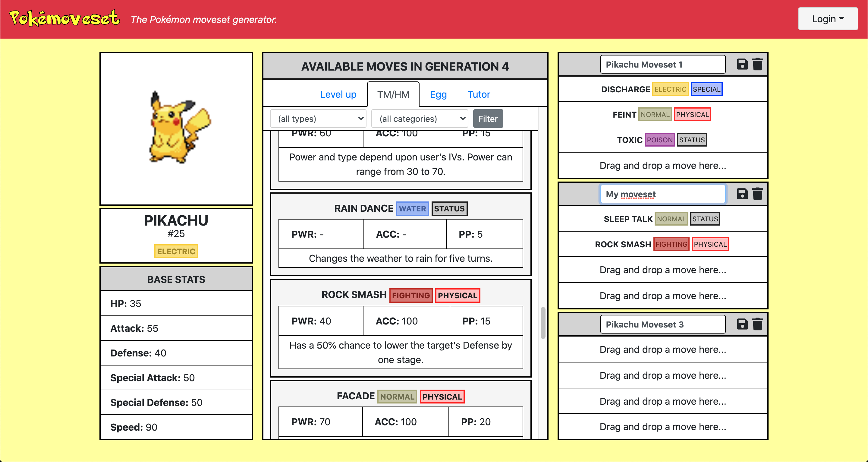Click the Available Moves in Generation 4 header
The width and height of the screenshot is (868, 462).
405,66
